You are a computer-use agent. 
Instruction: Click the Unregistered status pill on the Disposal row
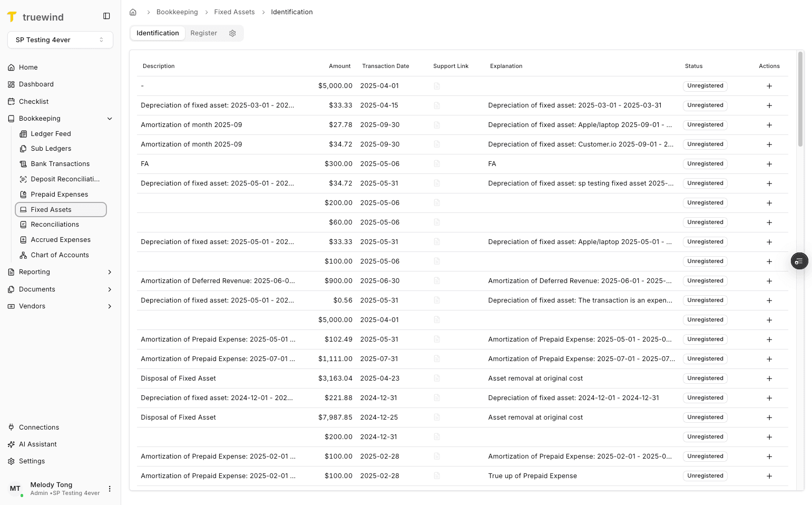[705, 378]
